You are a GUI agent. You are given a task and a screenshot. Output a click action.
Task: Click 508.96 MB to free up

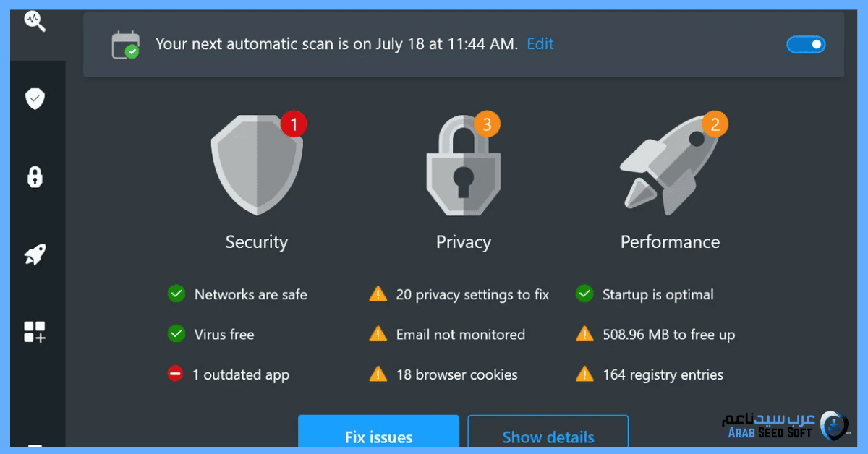pos(668,335)
